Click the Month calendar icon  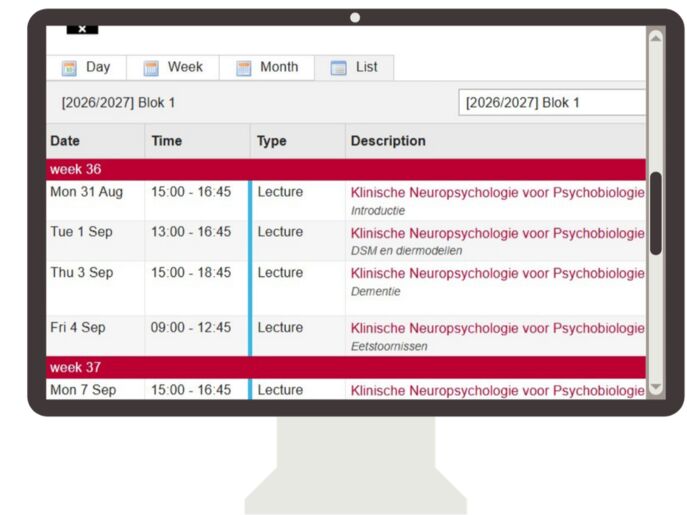click(244, 68)
